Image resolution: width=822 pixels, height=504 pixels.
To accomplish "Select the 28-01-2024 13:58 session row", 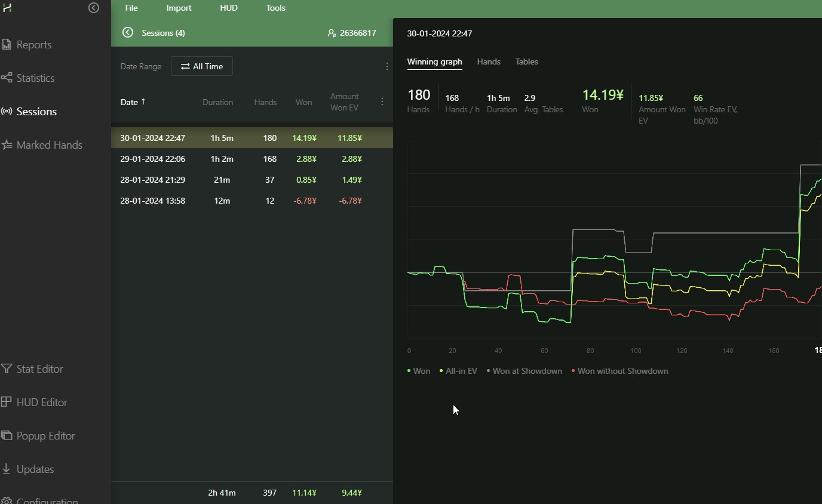I will click(x=252, y=201).
